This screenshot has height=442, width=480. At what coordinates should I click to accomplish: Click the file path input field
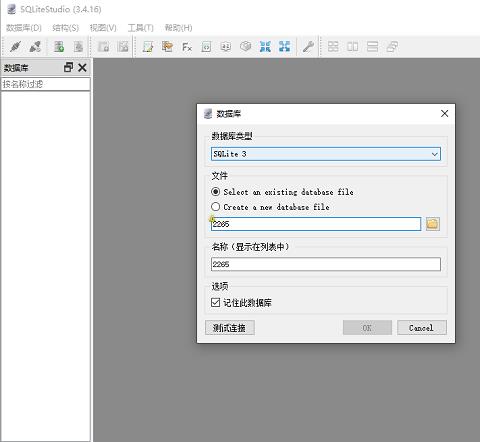point(316,224)
